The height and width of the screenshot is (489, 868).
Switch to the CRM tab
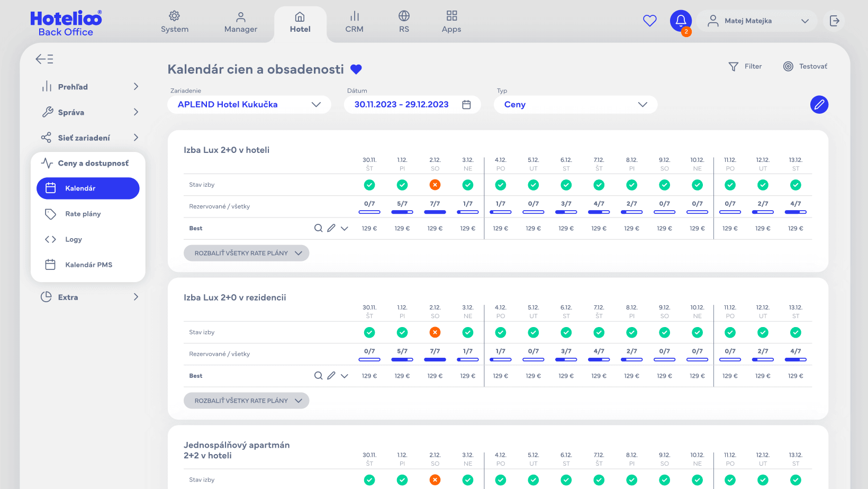(x=354, y=22)
